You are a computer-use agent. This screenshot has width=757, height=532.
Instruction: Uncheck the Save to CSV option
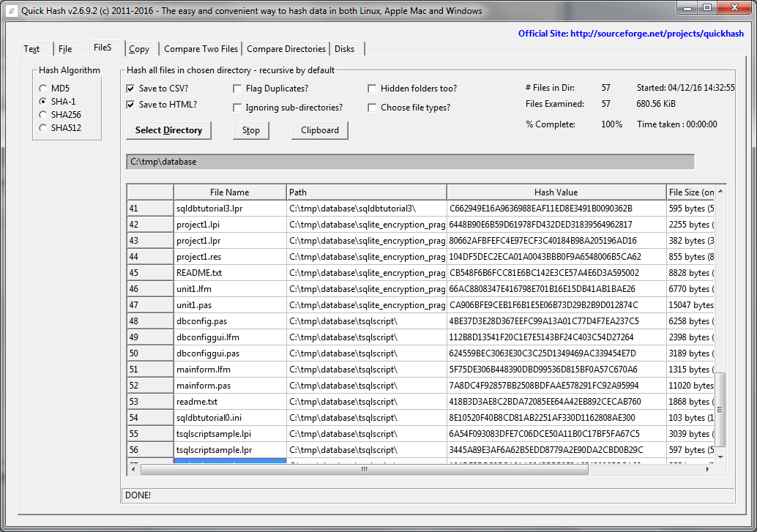[x=130, y=89]
